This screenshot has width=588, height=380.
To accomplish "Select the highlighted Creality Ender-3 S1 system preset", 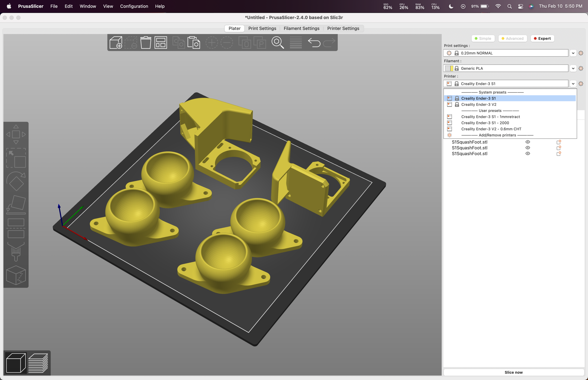I will 510,98.
